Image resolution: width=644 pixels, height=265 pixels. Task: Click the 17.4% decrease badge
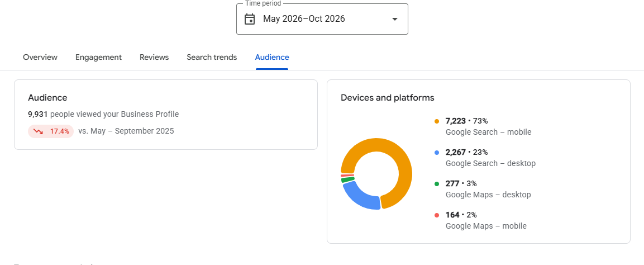click(x=51, y=131)
